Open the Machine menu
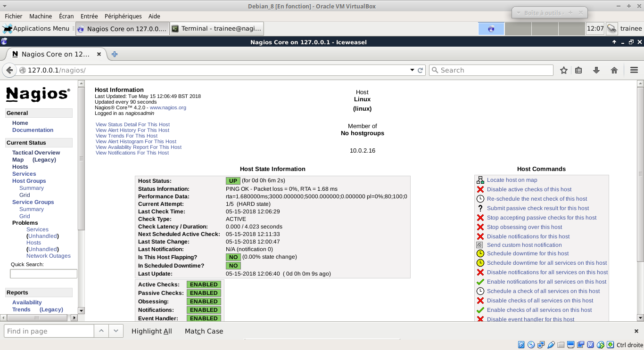This screenshot has width=644, height=350. (41, 16)
